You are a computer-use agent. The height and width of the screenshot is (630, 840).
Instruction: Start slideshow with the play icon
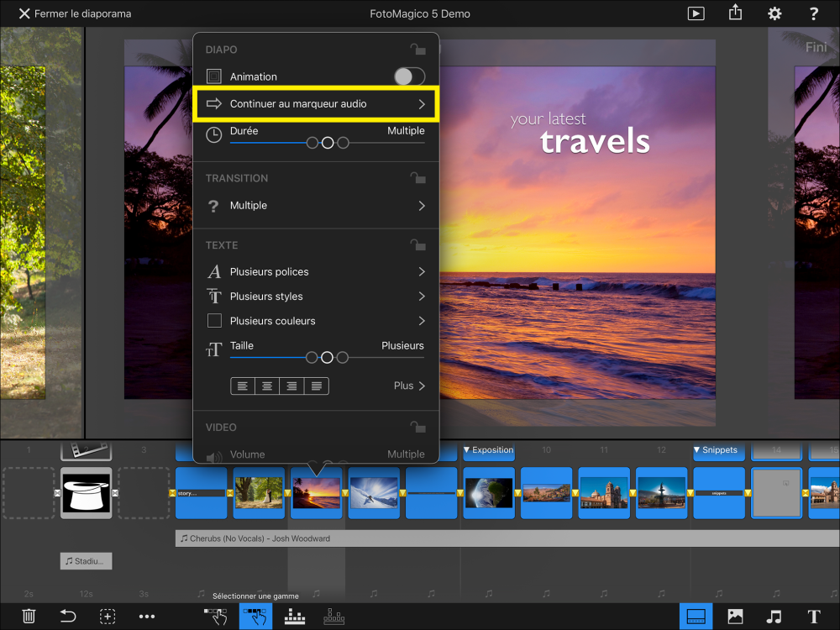pos(696,13)
